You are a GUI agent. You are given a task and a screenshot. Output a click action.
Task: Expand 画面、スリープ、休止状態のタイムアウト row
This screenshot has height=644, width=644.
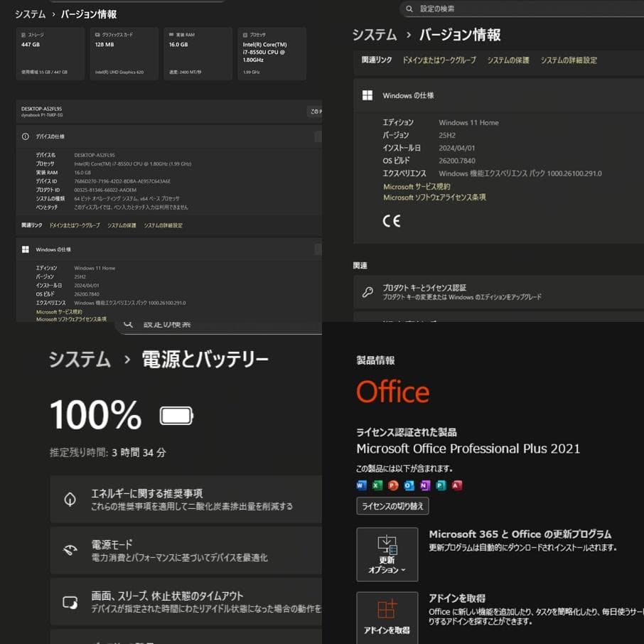186,601
